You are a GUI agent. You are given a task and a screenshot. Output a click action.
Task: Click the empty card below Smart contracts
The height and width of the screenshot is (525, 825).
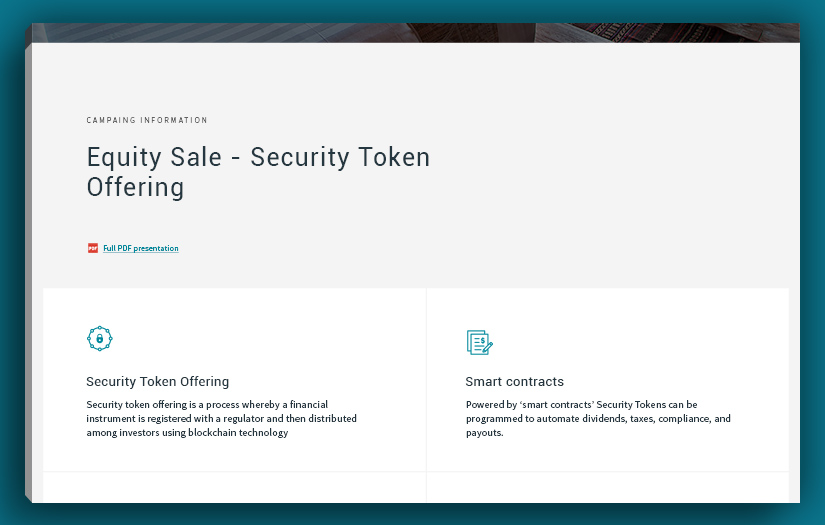(x=607, y=487)
